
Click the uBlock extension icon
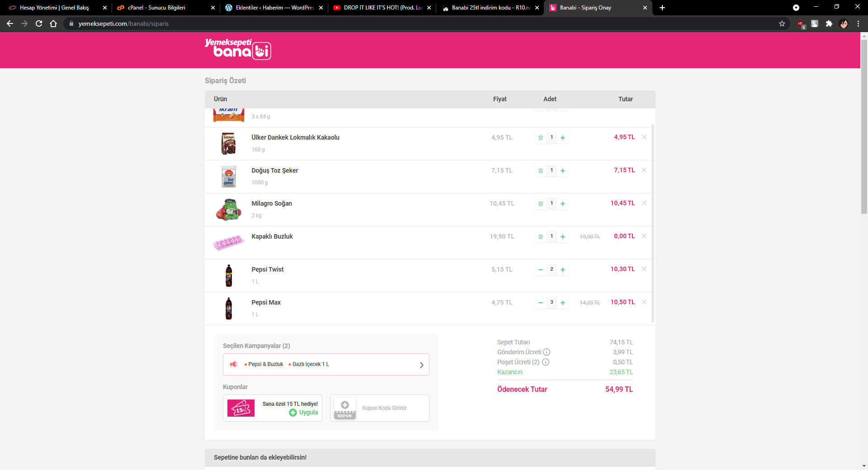point(801,24)
